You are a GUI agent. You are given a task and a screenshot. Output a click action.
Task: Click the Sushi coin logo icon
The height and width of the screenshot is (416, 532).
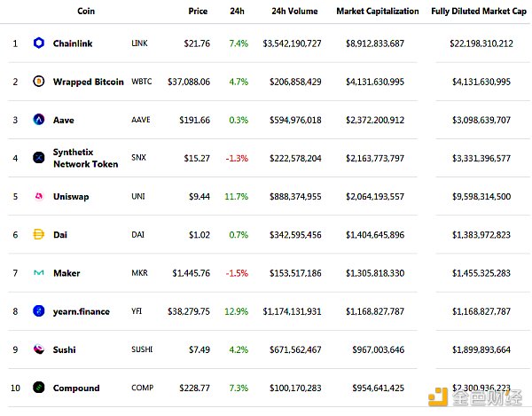click(38, 349)
